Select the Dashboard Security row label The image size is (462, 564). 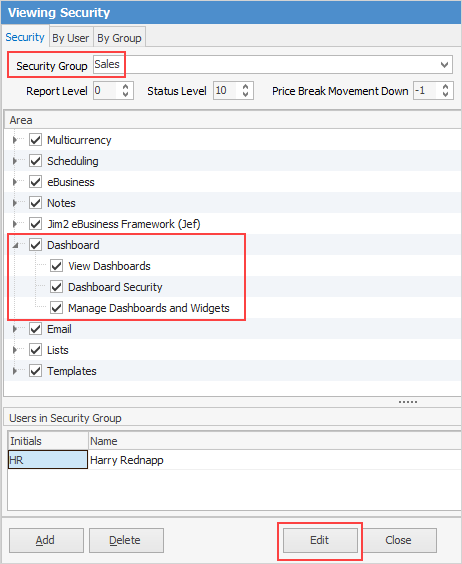115,287
